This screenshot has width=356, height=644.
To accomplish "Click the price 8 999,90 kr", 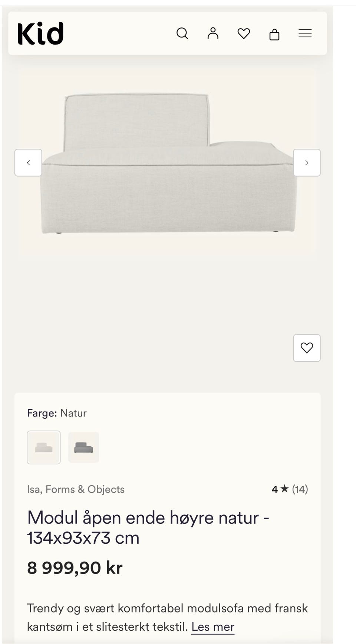I will pyautogui.click(x=75, y=568).
